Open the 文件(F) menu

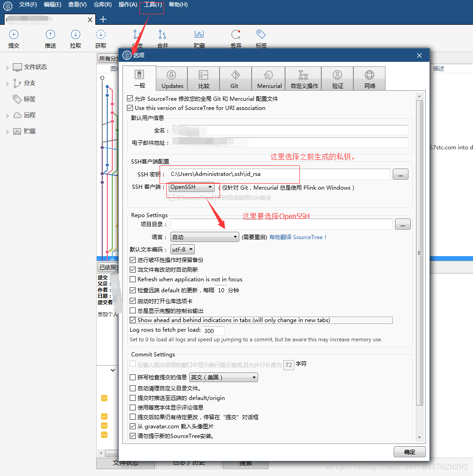(x=28, y=5)
